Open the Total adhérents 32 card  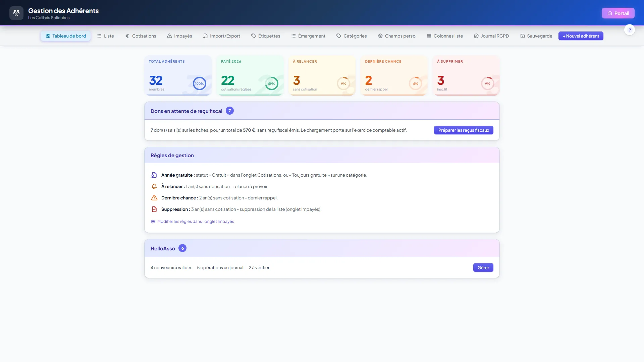(178, 75)
